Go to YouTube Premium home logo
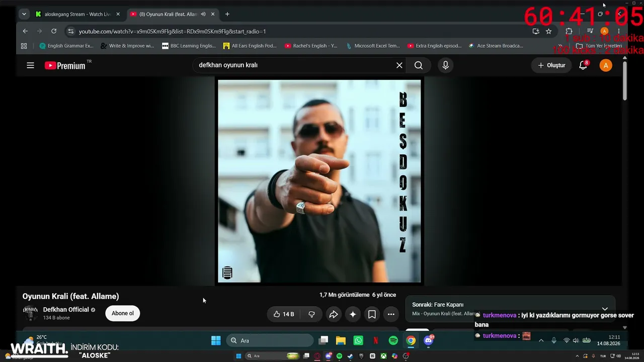Image resolution: width=644 pixels, height=362 pixels. point(65,65)
